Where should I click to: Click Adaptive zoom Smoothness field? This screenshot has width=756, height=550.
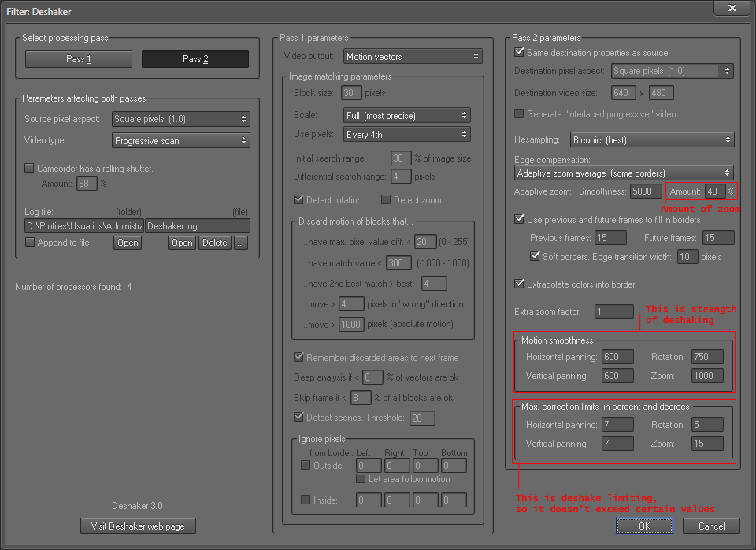(x=646, y=191)
